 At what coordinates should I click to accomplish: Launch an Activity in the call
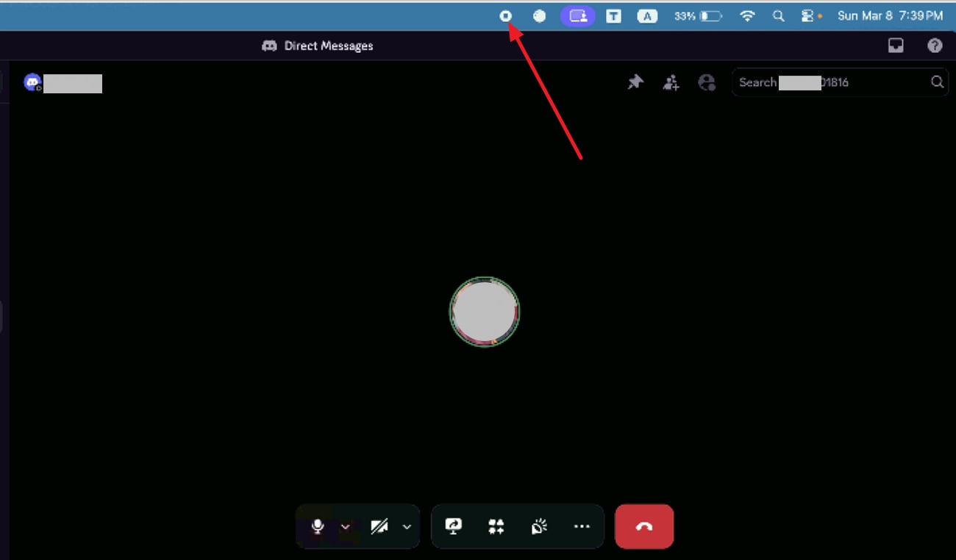click(495, 526)
